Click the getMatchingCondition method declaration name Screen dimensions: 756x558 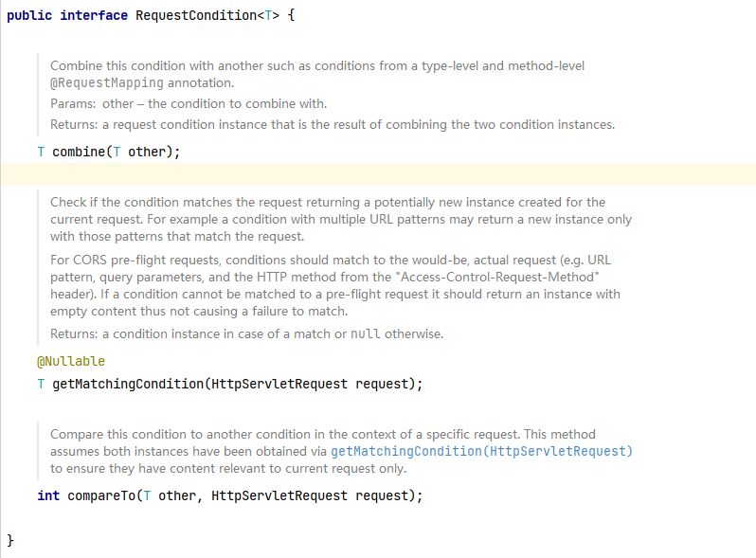128,384
